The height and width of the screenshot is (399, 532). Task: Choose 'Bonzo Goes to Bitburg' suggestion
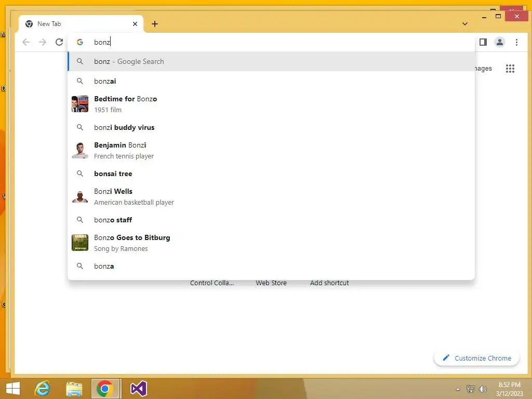(x=271, y=243)
